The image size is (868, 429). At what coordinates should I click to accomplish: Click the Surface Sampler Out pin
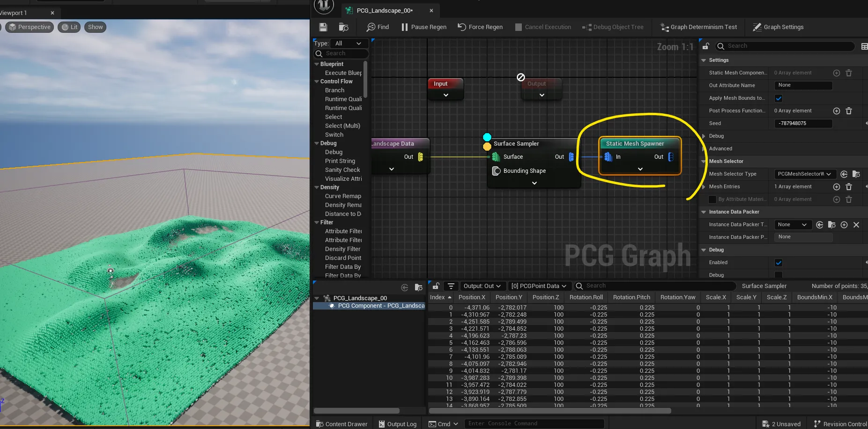[x=571, y=157]
